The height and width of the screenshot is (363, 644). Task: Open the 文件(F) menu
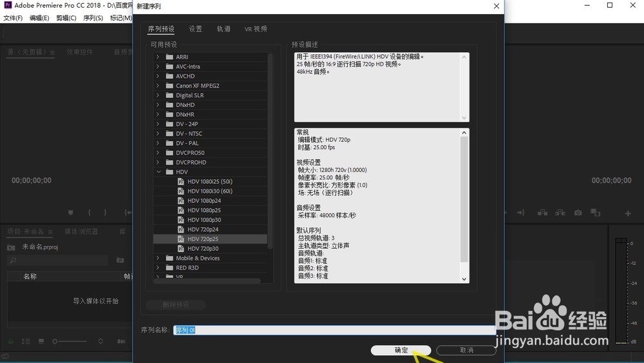coord(13,18)
